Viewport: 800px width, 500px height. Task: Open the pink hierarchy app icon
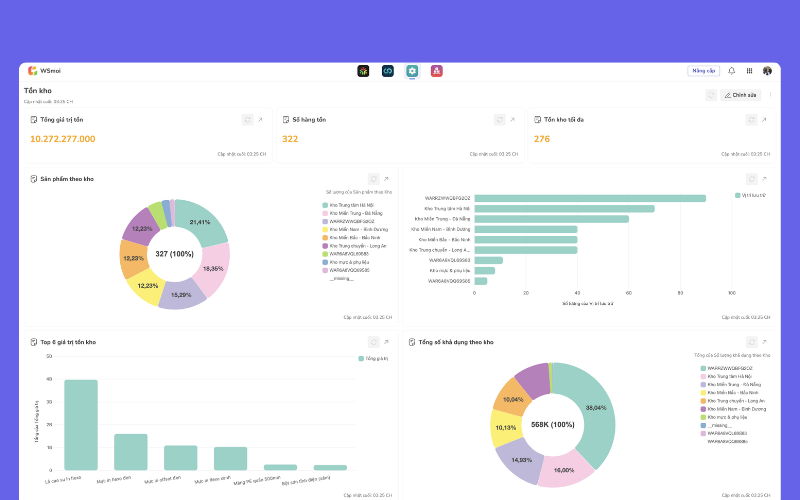pos(436,71)
